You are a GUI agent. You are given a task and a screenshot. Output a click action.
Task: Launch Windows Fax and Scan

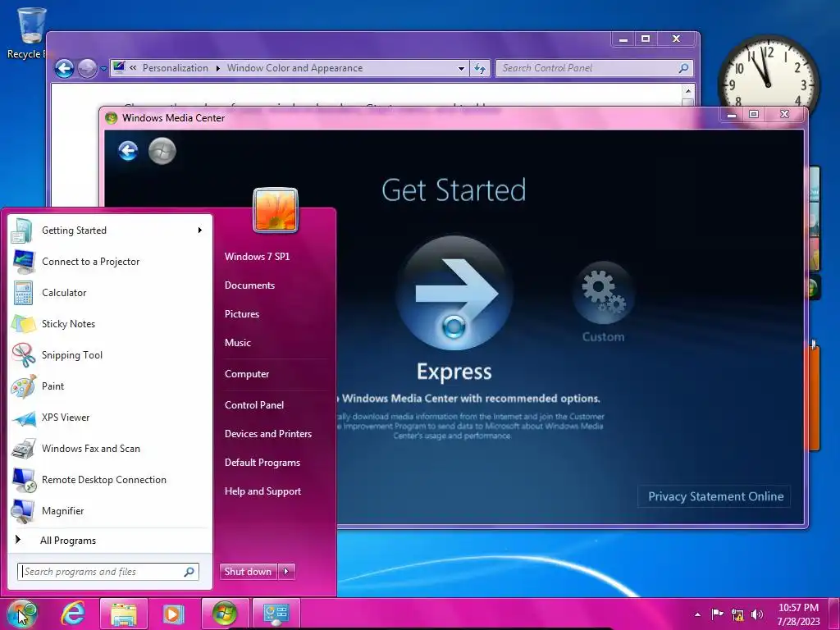(x=110, y=449)
